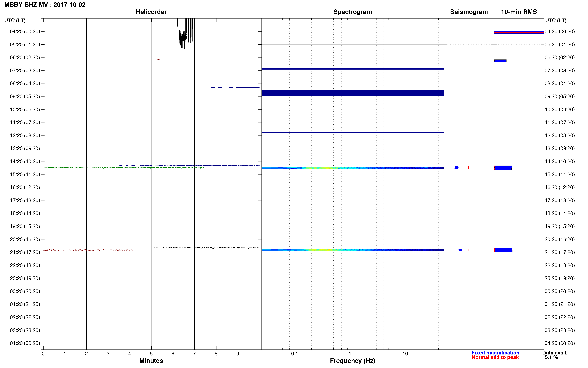Click the Seismogram panel heading
Image resolution: width=588 pixels, height=368 pixels.
pyautogui.click(x=469, y=12)
